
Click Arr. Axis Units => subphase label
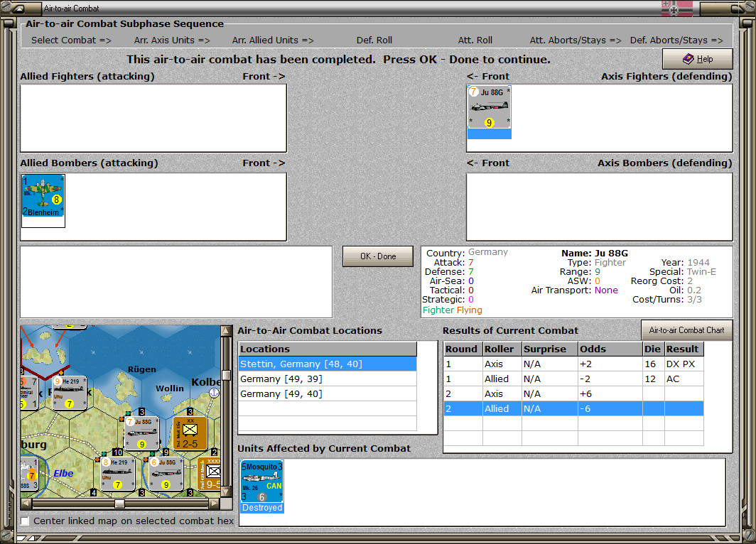pos(172,40)
